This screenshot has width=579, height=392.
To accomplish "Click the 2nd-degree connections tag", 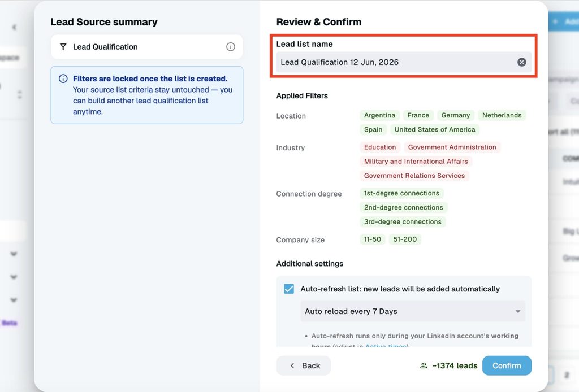I will tap(404, 208).
